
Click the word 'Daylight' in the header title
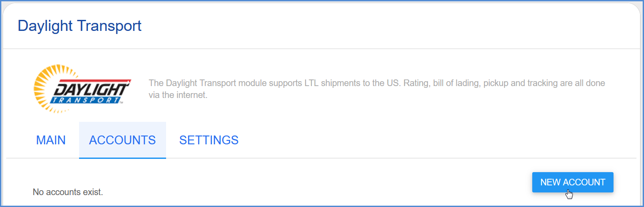point(45,26)
